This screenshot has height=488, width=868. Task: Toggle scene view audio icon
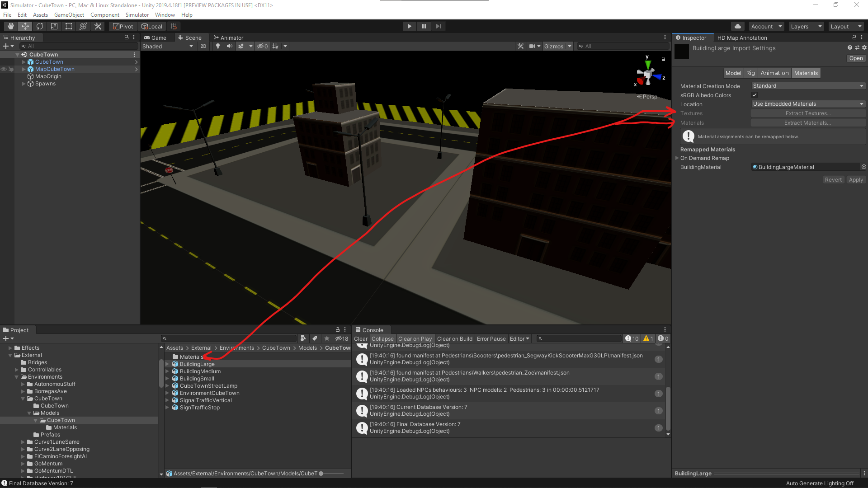[x=229, y=46]
